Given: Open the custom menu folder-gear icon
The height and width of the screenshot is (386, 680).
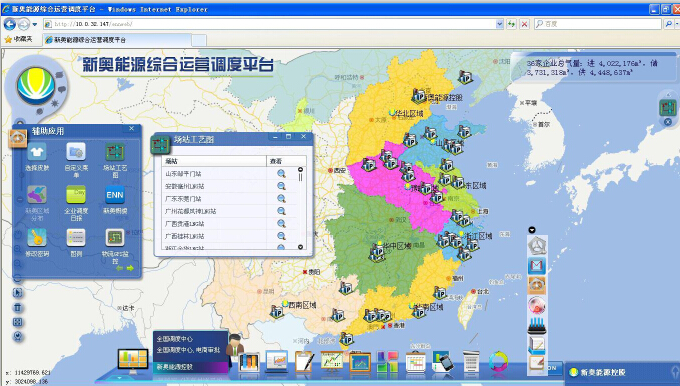Looking at the screenshot, I should point(76,152).
